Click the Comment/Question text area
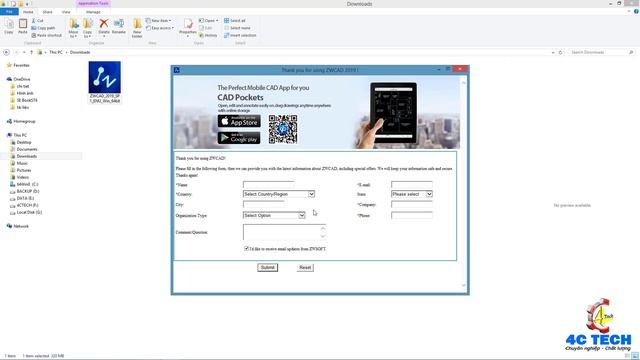The width and height of the screenshot is (640, 360). click(284, 232)
